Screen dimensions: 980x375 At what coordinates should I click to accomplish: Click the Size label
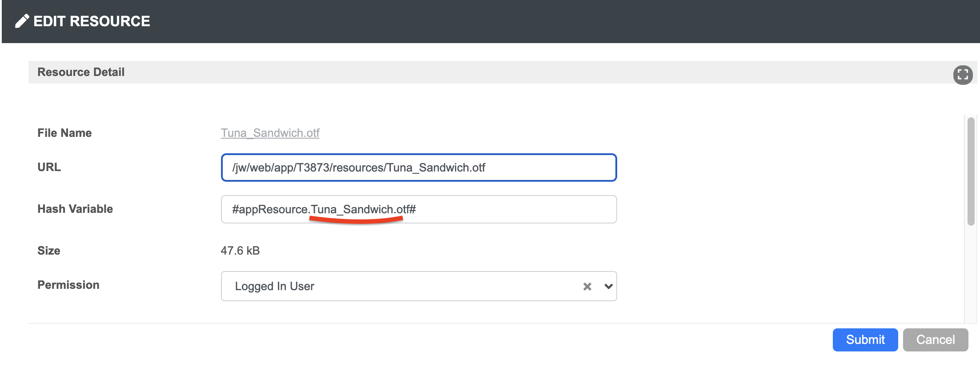(x=48, y=251)
